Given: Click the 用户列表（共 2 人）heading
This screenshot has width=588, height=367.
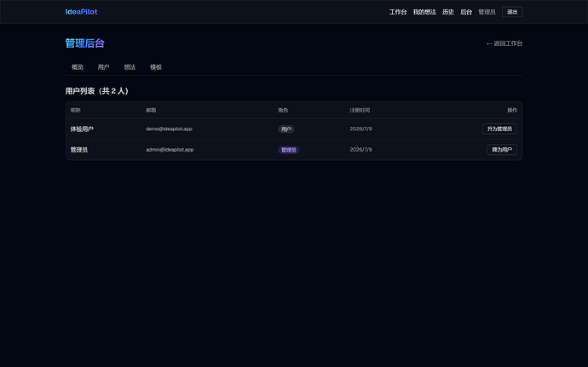Looking at the screenshot, I should [97, 91].
